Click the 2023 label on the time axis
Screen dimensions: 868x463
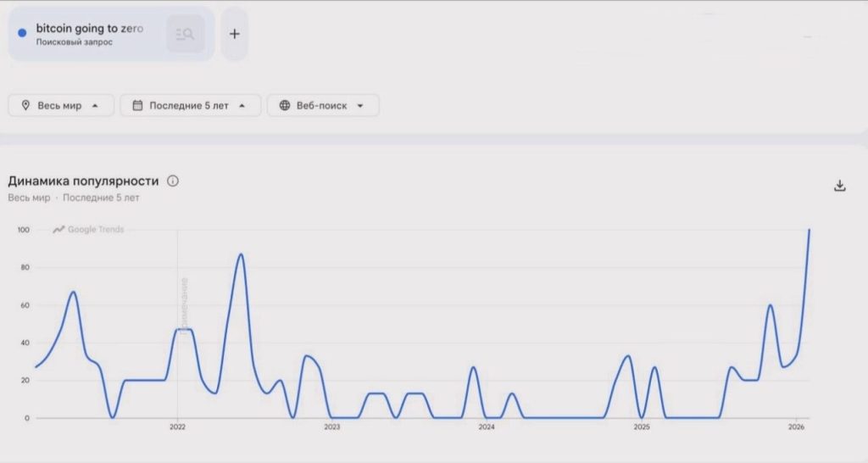[x=331, y=427]
